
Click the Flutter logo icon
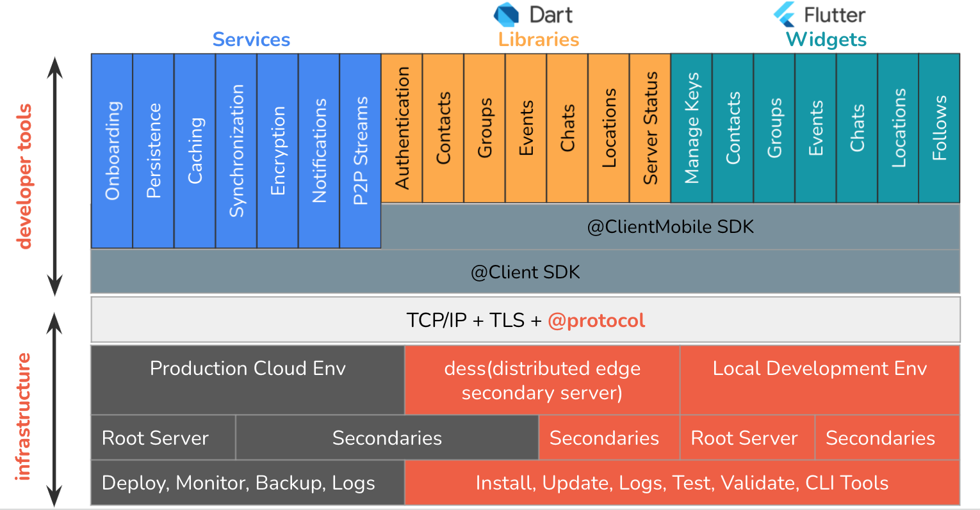click(785, 14)
